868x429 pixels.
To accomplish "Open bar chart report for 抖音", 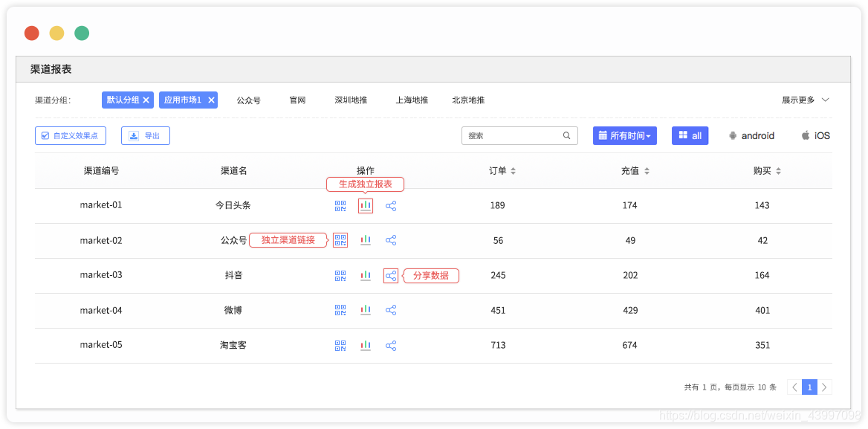I will (x=366, y=275).
